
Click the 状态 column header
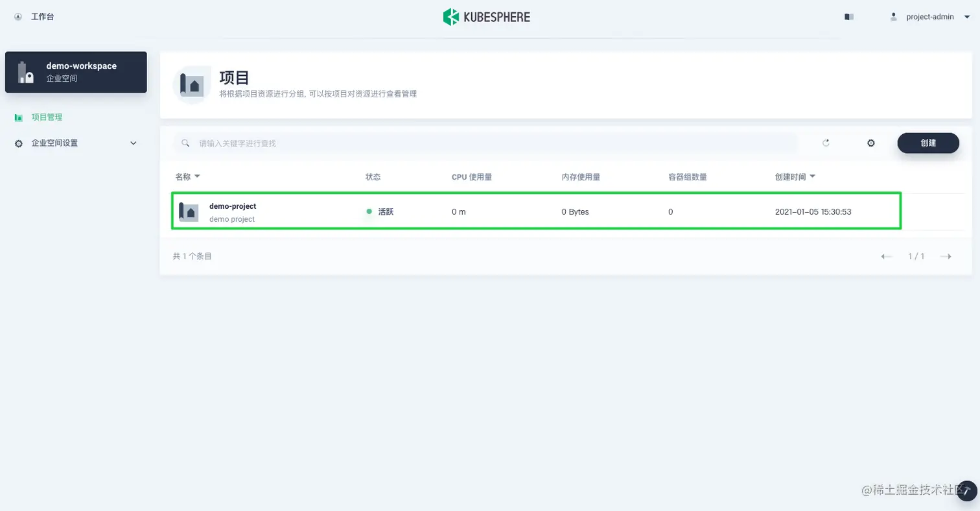[373, 177]
